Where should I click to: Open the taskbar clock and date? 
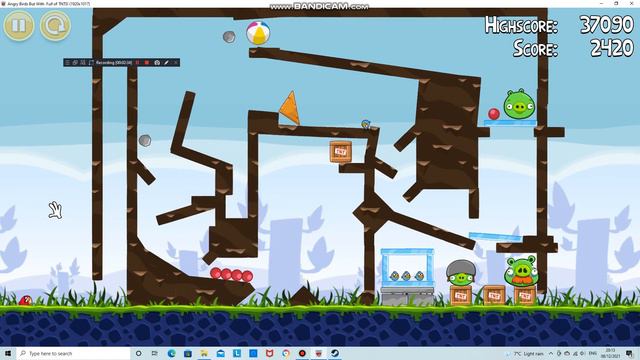611,353
